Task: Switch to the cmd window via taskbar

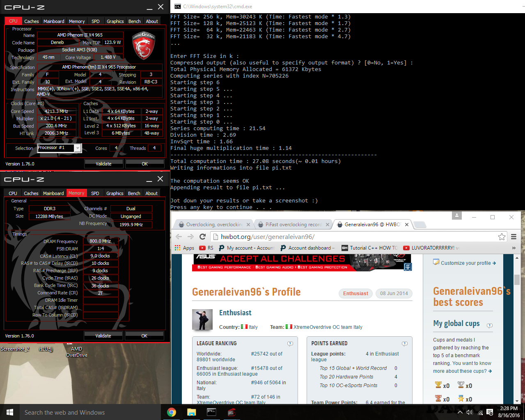Action: (211, 412)
